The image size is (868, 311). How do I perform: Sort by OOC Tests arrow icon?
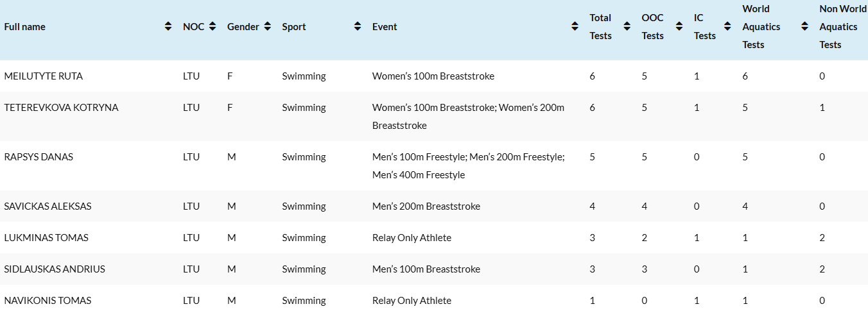tap(679, 27)
